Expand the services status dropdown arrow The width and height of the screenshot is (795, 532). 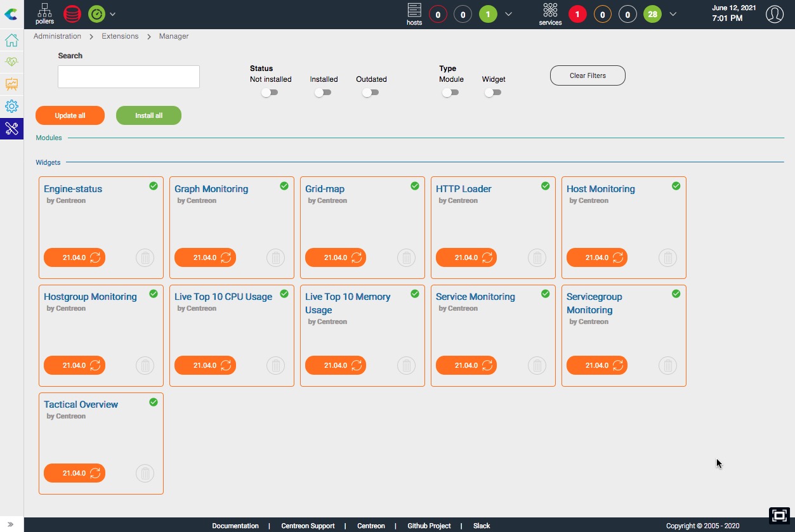[x=673, y=14]
